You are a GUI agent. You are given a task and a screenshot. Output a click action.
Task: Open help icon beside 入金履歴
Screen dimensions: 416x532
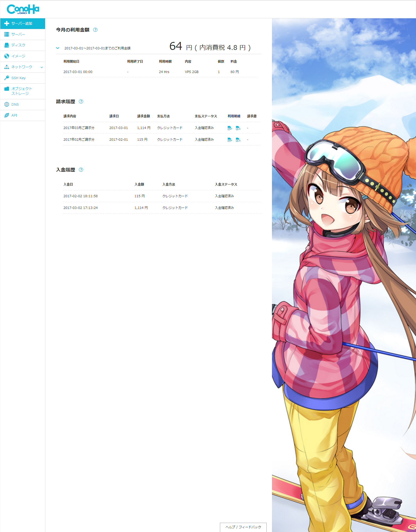click(81, 170)
